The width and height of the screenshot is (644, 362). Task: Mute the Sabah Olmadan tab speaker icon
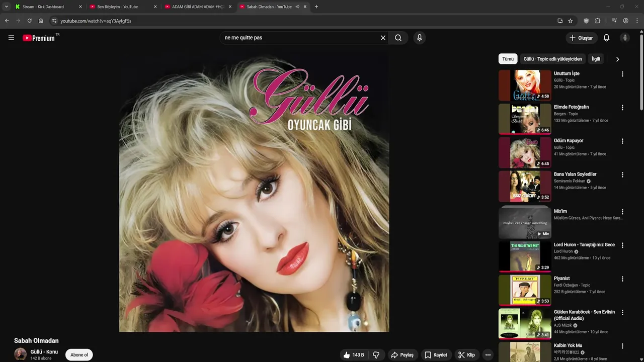pos(297,7)
